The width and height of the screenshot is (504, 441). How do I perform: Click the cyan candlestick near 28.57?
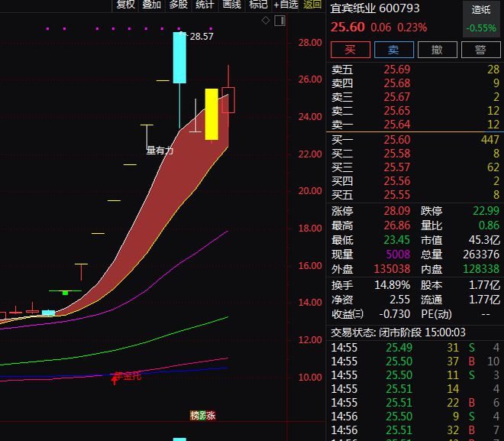tap(179, 57)
